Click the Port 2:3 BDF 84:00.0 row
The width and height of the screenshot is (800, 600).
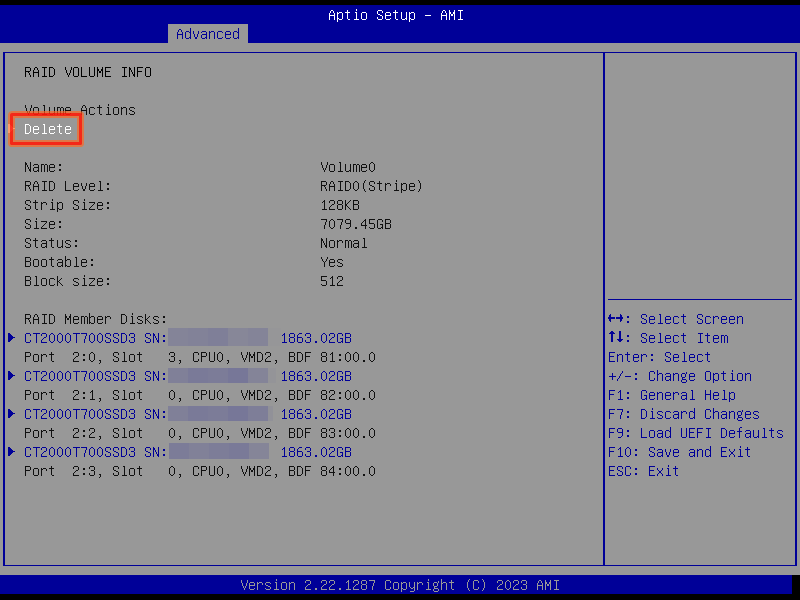coord(200,471)
